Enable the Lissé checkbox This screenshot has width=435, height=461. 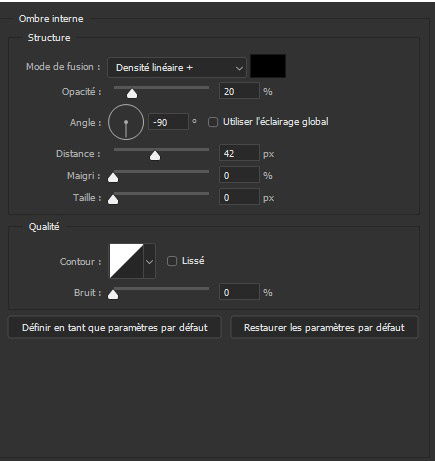[x=172, y=261]
